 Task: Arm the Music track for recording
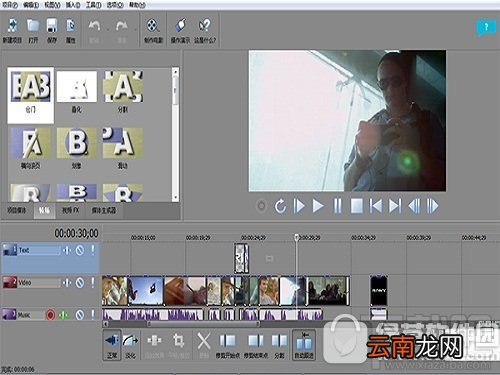coord(50,315)
